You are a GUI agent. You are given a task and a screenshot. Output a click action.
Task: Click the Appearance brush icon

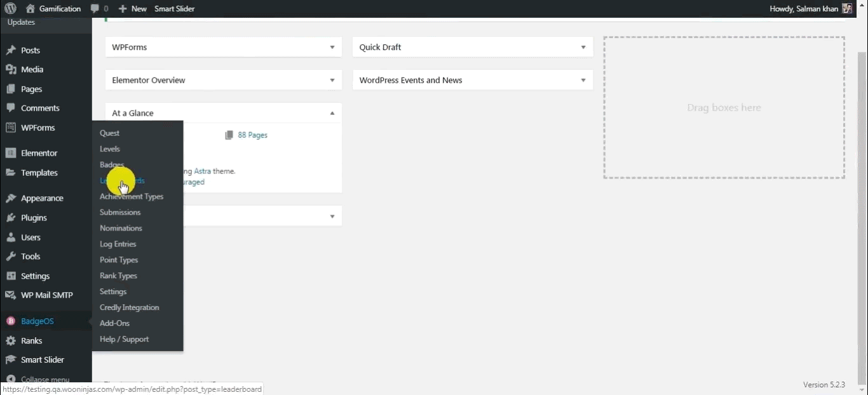(x=11, y=198)
